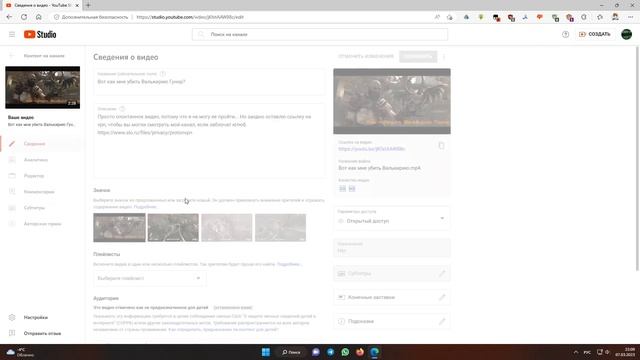Viewport: 640px width, 360px height.
Task: Choose the third thumbnail option
Action: 227,227
